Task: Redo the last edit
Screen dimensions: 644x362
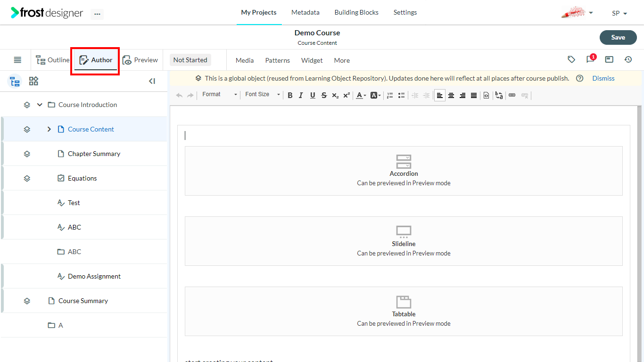Action: pos(190,95)
